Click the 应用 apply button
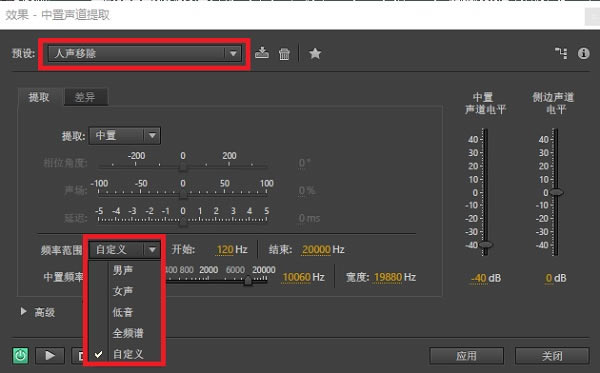 coord(466,356)
